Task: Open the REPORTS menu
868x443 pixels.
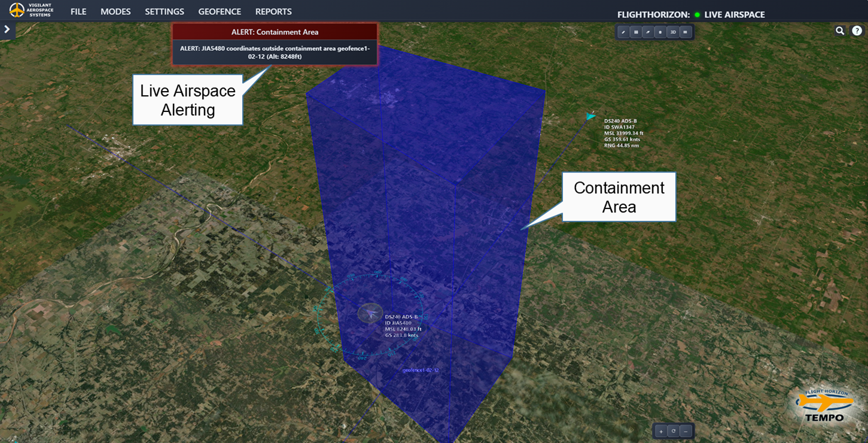Action: pos(273,12)
